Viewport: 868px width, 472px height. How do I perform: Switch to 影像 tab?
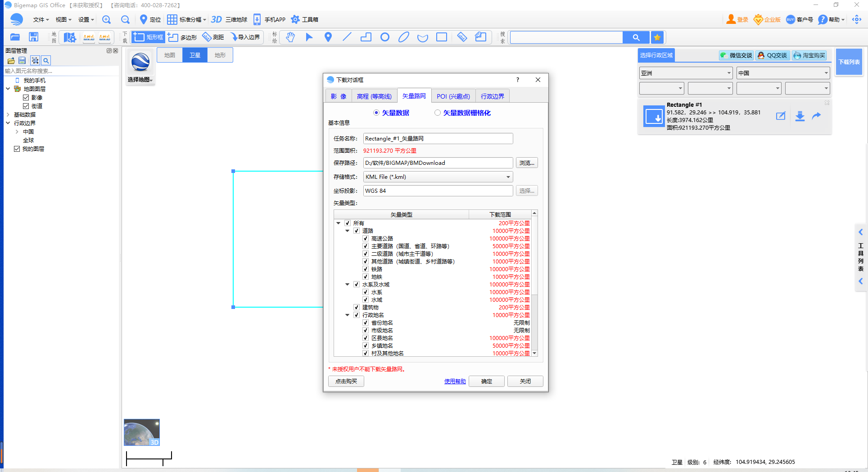tap(338, 96)
